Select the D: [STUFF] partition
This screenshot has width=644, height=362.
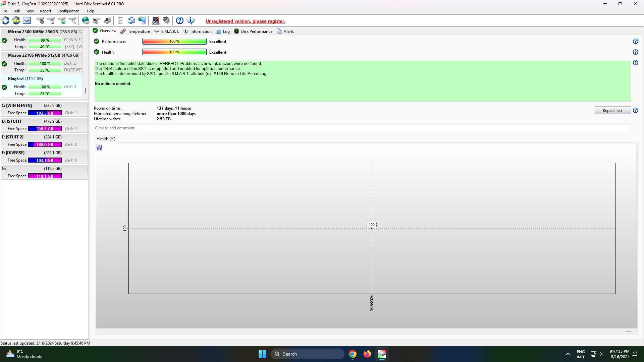[x=44, y=125]
